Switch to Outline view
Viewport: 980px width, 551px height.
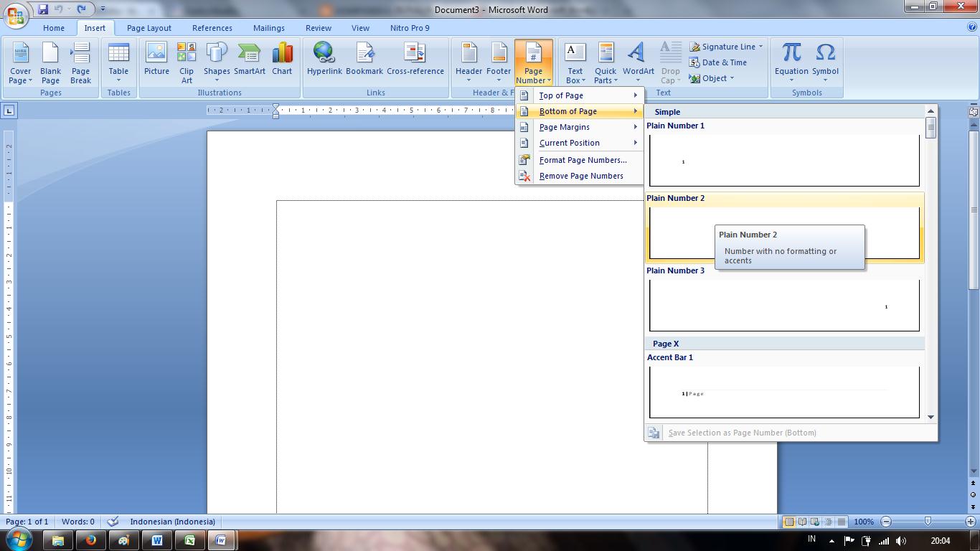pos(828,522)
